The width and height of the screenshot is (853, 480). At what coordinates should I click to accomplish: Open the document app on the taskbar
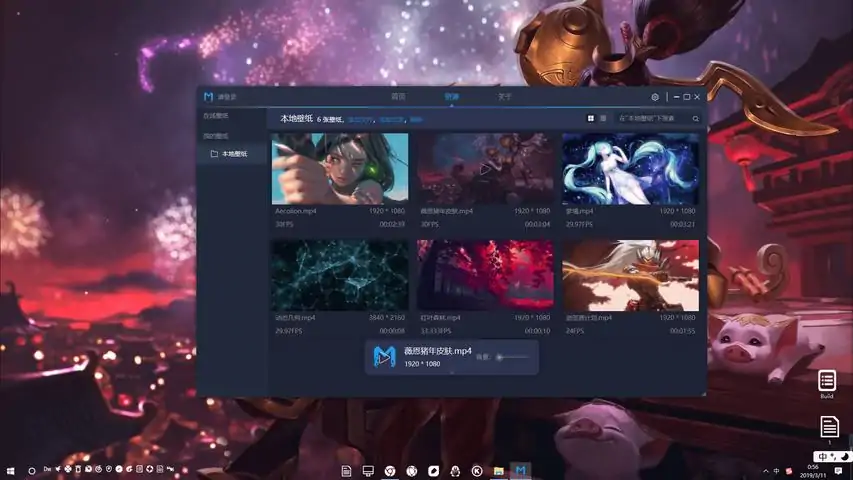[346, 471]
